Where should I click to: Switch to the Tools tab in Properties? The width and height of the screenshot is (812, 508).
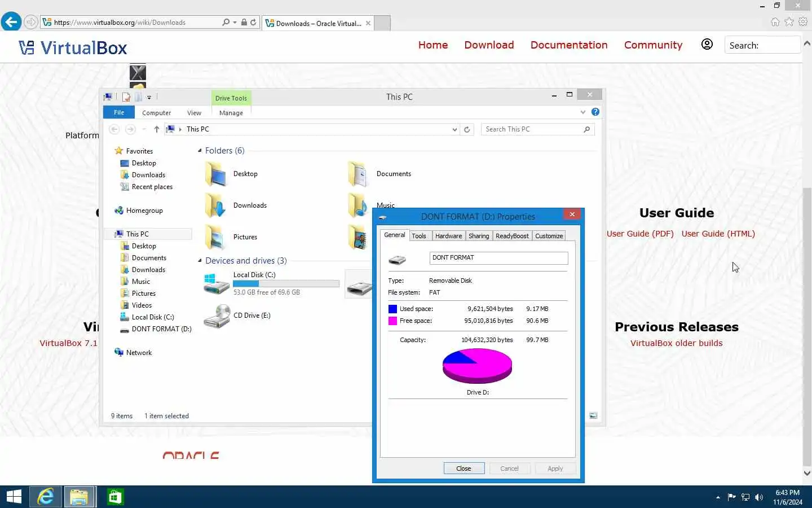coord(419,236)
